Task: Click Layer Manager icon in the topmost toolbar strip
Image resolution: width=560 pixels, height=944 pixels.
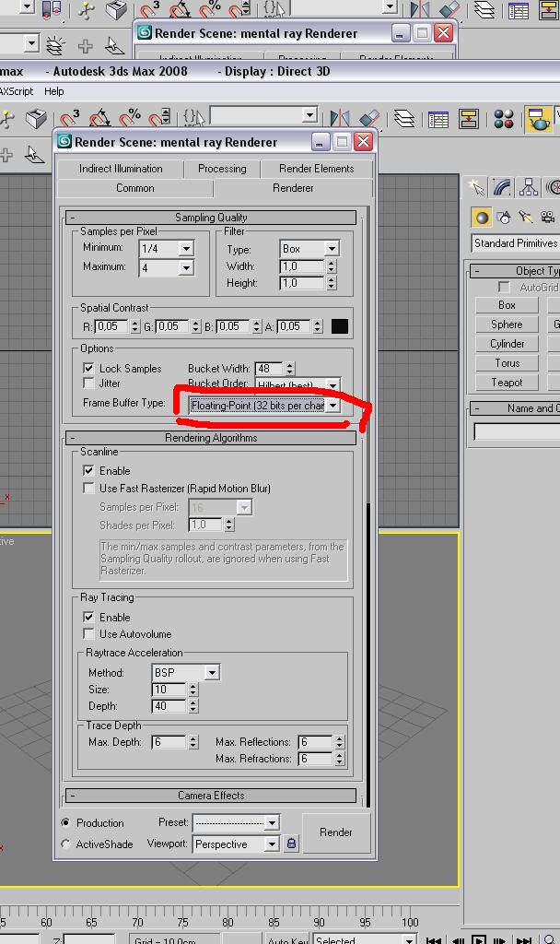Action: click(x=484, y=9)
